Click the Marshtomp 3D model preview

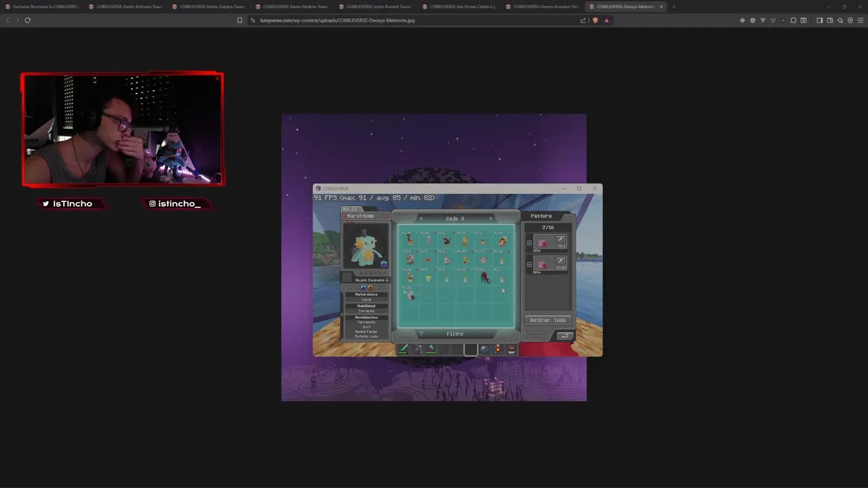point(366,246)
